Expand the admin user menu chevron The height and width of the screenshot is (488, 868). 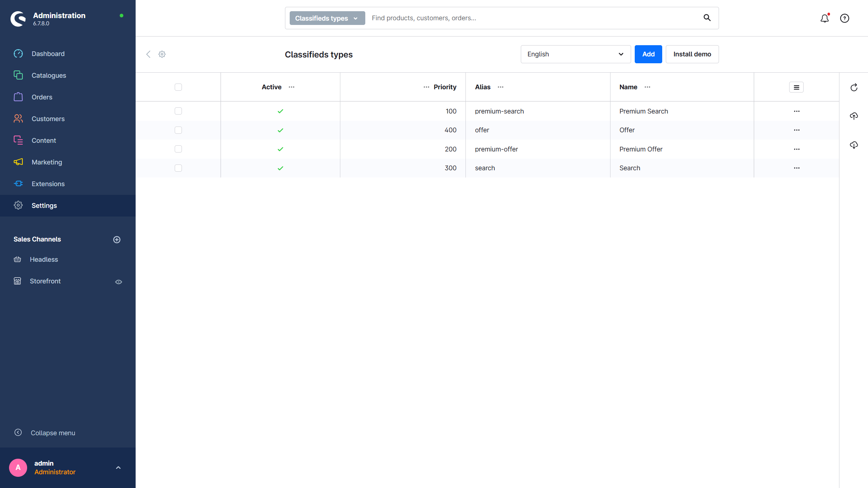pyautogui.click(x=118, y=468)
